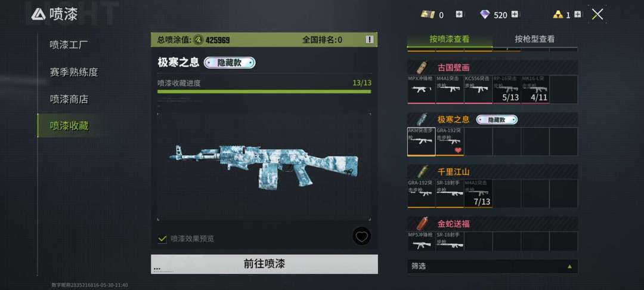Click 千里江山 spray can icon
The width and height of the screenshot is (644, 290).
tap(422, 172)
